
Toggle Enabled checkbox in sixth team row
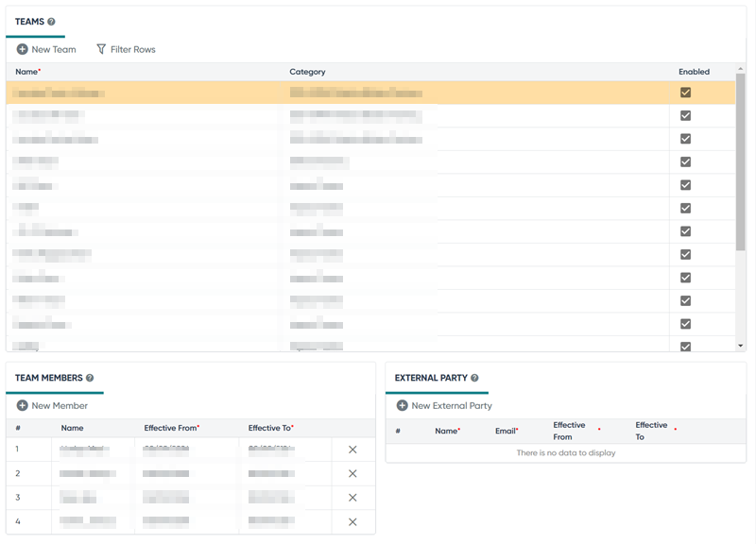[685, 208]
